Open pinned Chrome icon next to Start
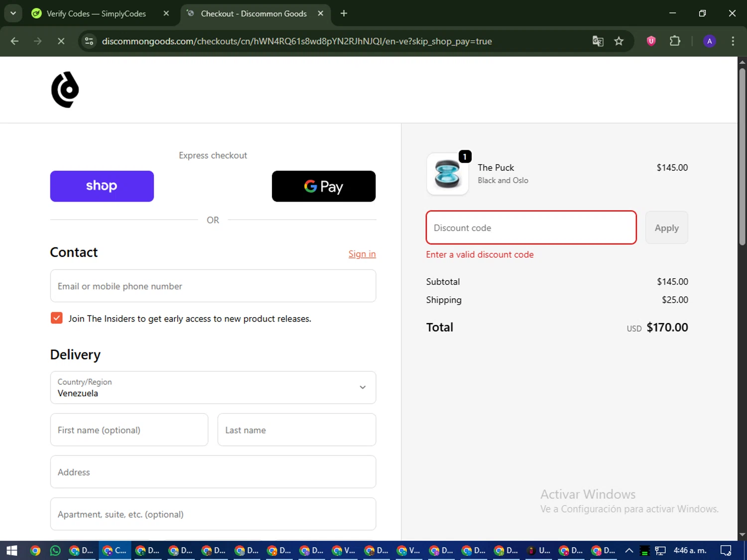747x560 pixels. coord(35,551)
